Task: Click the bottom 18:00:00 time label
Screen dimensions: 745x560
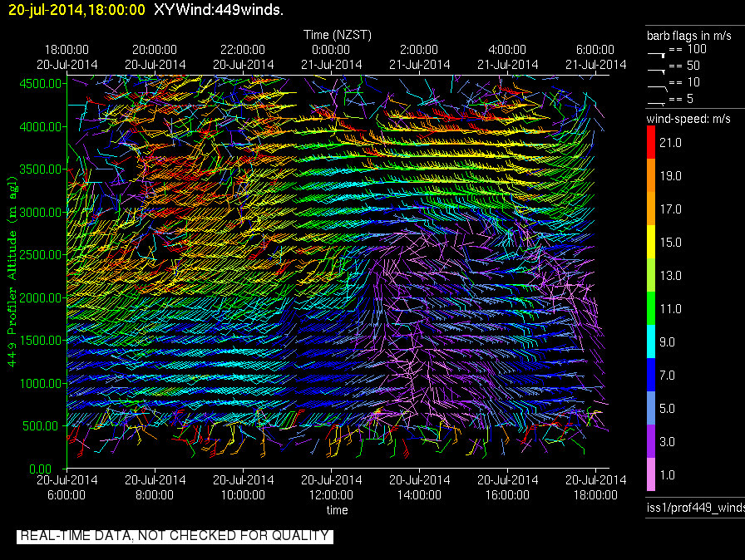Action: click(x=595, y=495)
